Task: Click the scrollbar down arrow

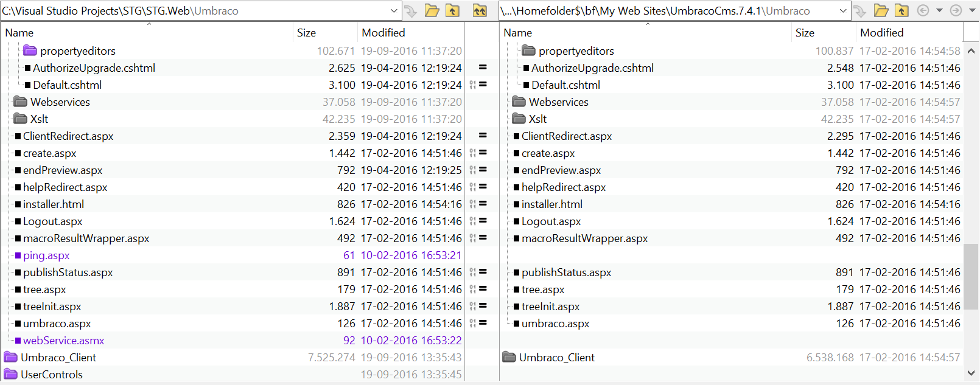Action: point(971,373)
